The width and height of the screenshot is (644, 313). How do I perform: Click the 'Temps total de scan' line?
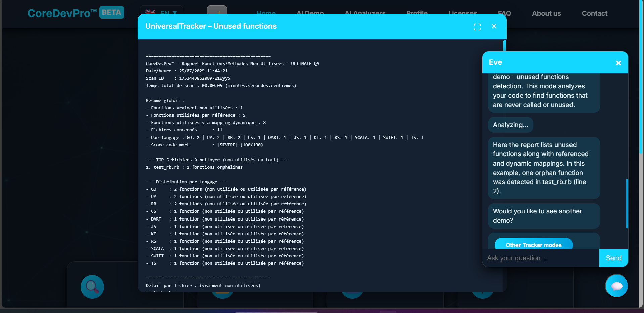(221, 86)
